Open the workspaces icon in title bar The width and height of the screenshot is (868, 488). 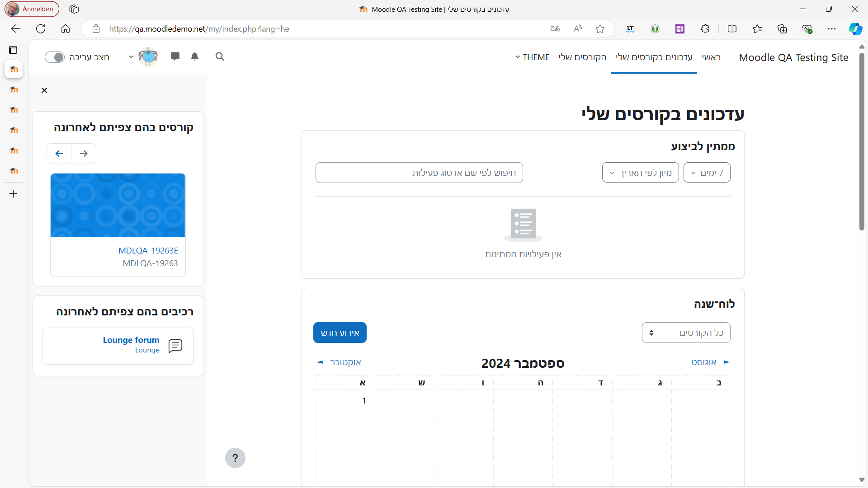[x=74, y=9]
